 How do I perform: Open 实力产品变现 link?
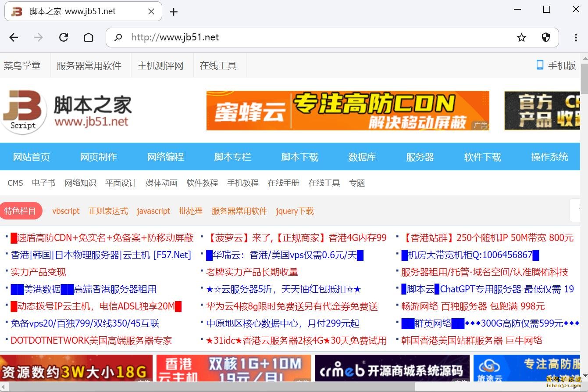click(x=38, y=272)
